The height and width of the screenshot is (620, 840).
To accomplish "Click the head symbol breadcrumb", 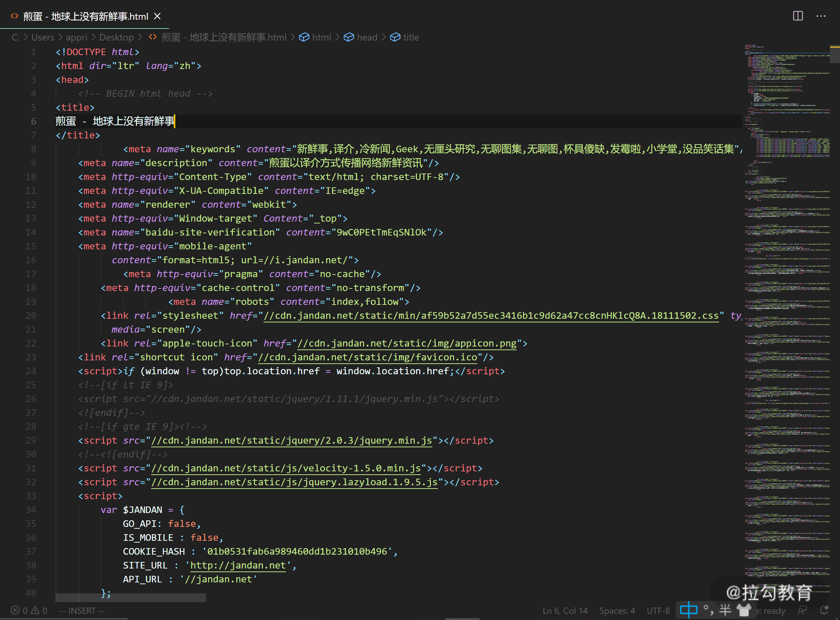I will (367, 37).
